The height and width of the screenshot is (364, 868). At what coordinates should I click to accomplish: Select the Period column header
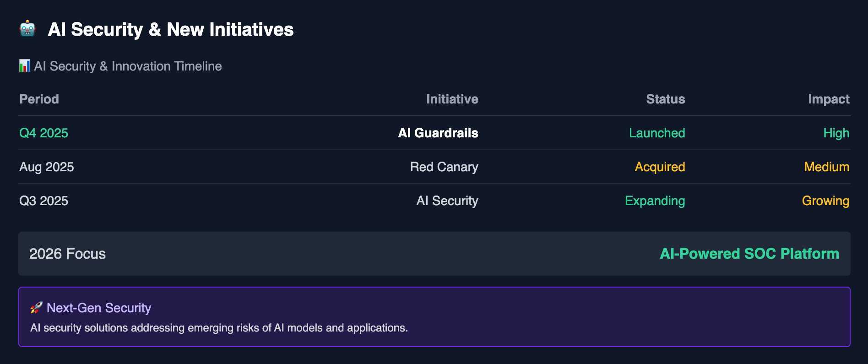pyautogui.click(x=39, y=99)
